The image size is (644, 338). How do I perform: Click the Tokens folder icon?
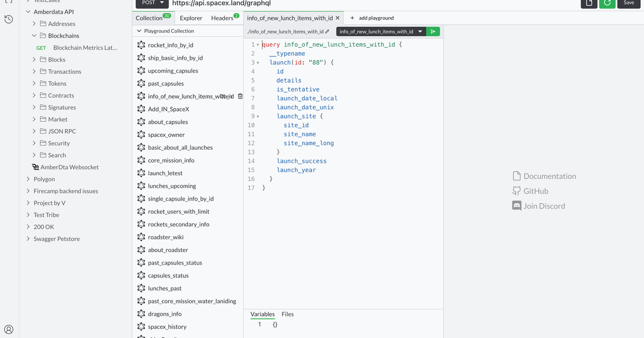click(43, 84)
